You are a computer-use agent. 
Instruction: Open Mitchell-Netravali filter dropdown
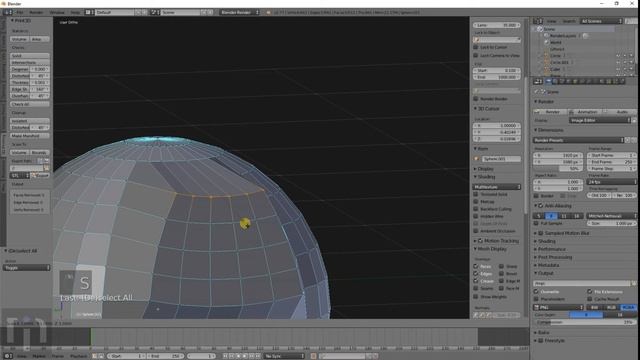tap(611, 216)
